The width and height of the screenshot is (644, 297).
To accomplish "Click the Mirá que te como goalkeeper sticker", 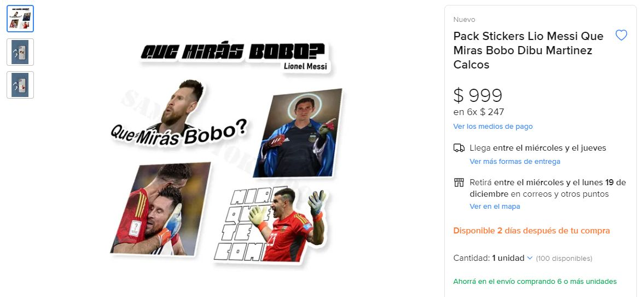I will pyautogui.click(x=271, y=225).
